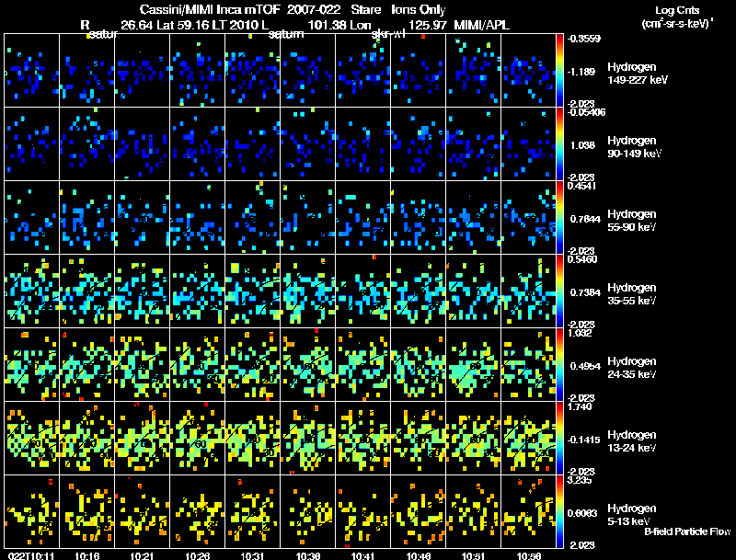Click the 'Ions Only' title text

click(419, 10)
